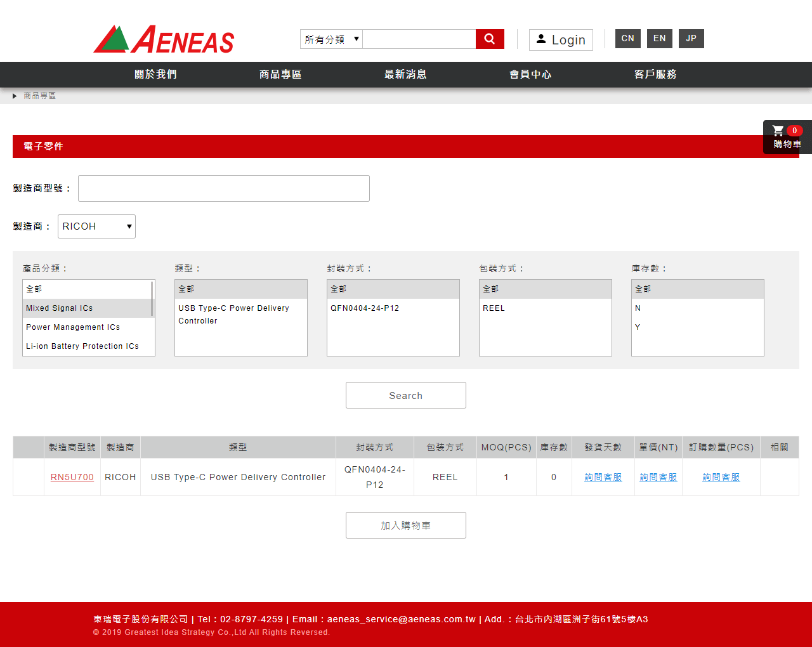Click the 產品分類 list scrollbar
812x647 pixels.
(x=152, y=298)
